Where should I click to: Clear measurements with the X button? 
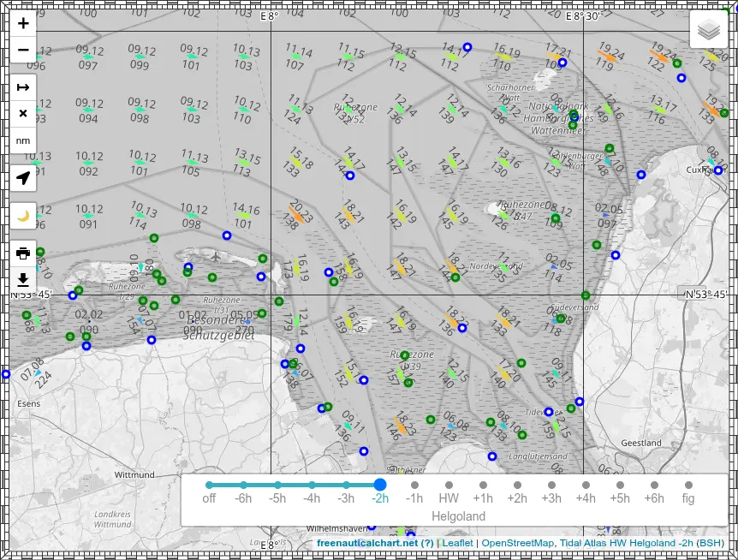[x=23, y=113]
